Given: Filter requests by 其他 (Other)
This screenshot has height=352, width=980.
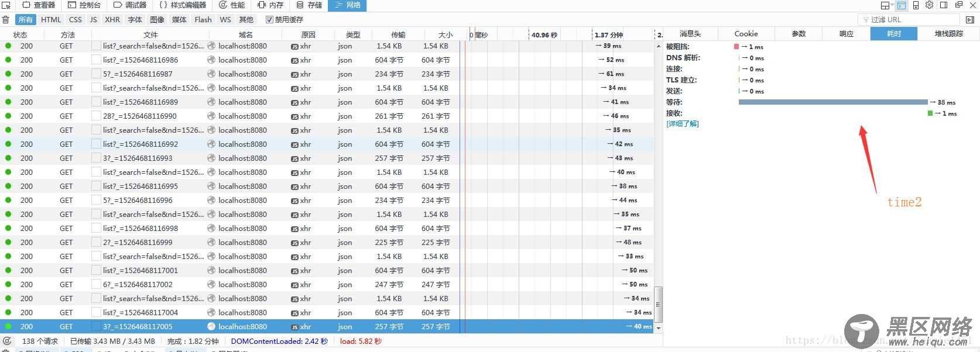Looking at the screenshot, I should pyautogui.click(x=246, y=19).
